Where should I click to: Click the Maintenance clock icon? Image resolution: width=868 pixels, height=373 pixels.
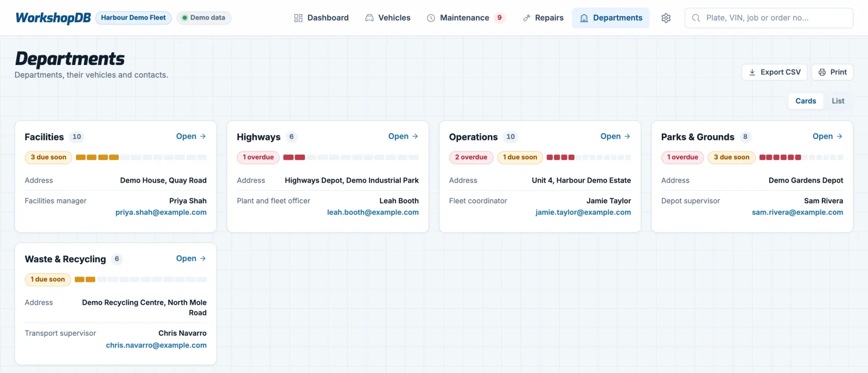[431, 18]
